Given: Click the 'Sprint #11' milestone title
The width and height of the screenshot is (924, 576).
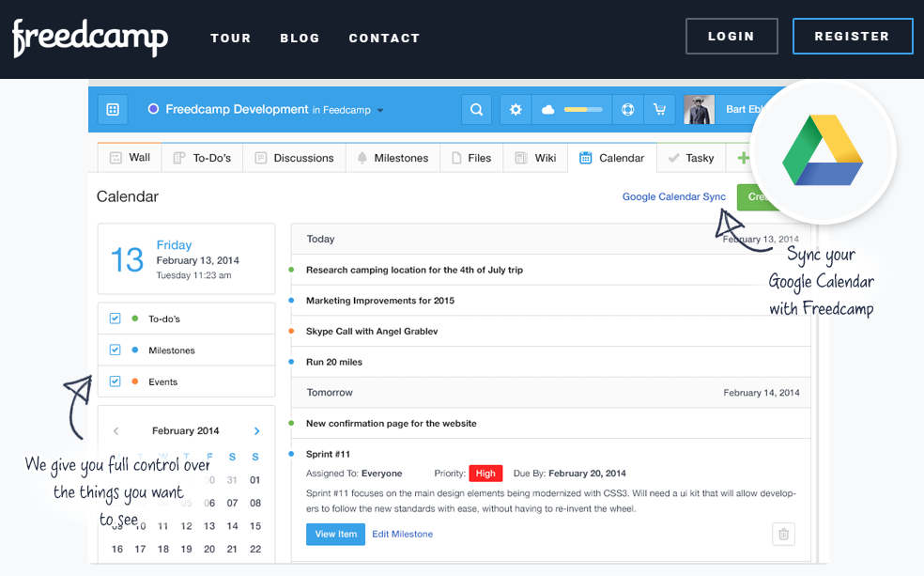Looking at the screenshot, I should point(329,454).
